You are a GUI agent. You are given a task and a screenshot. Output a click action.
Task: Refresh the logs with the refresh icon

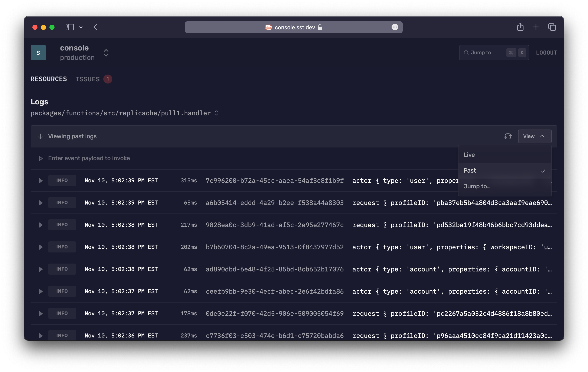(x=508, y=136)
